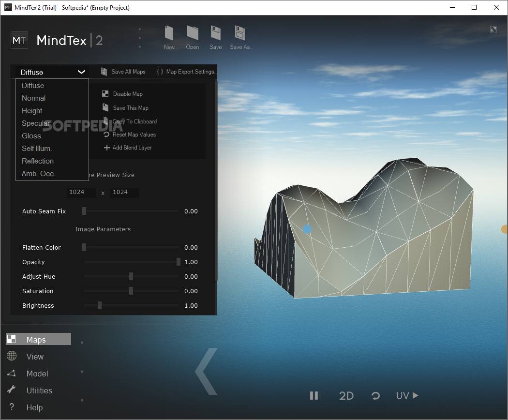Click Reset Map Values
The image size is (508, 420).
tap(130, 135)
